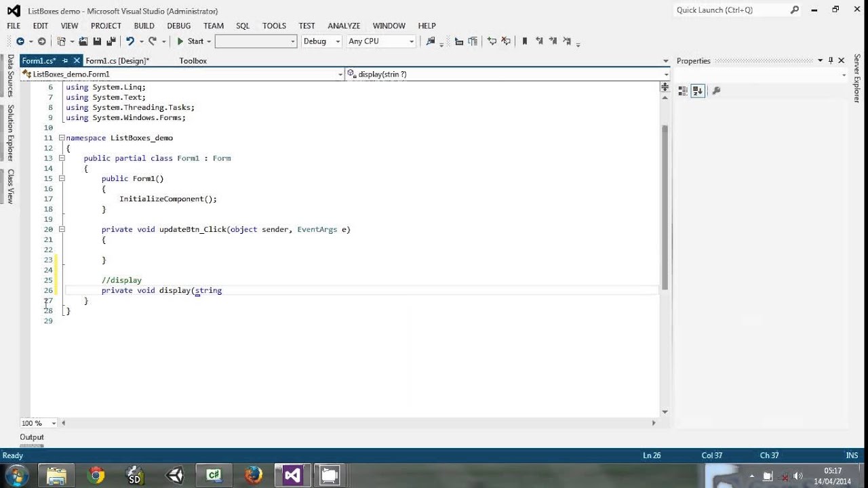This screenshot has width=868, height=488.
Task: Close the Form1.cs tab
Action: pos(77,61)
